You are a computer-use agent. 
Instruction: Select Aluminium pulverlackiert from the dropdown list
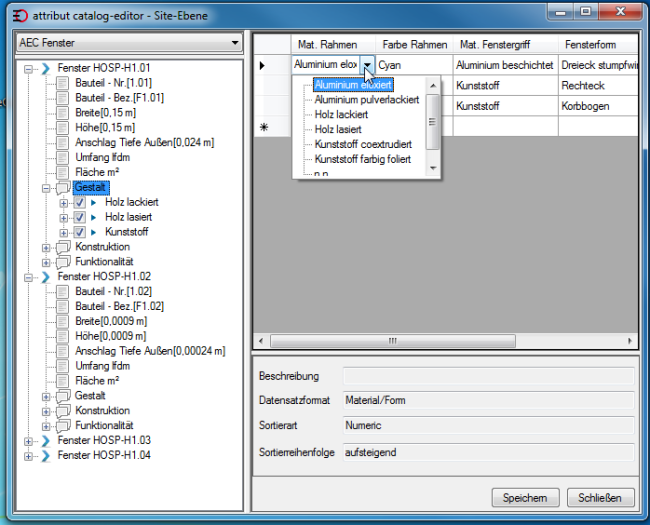pos(367,100)
